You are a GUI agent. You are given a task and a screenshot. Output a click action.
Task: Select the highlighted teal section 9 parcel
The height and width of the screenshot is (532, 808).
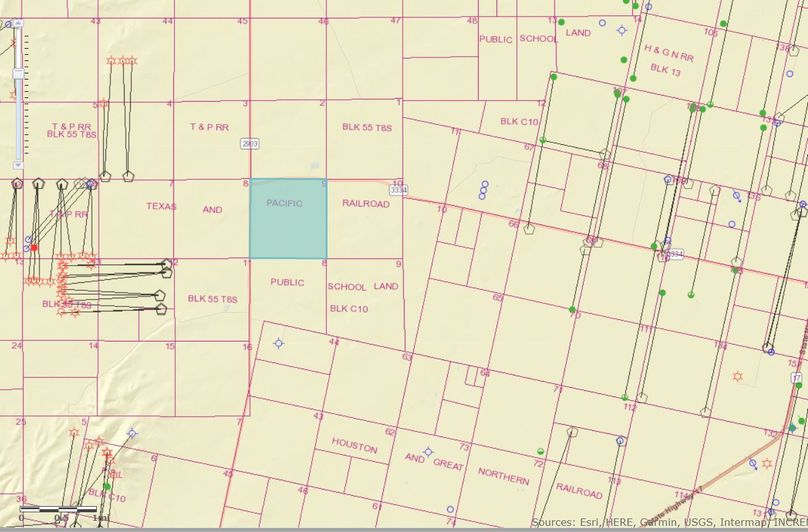288,219
